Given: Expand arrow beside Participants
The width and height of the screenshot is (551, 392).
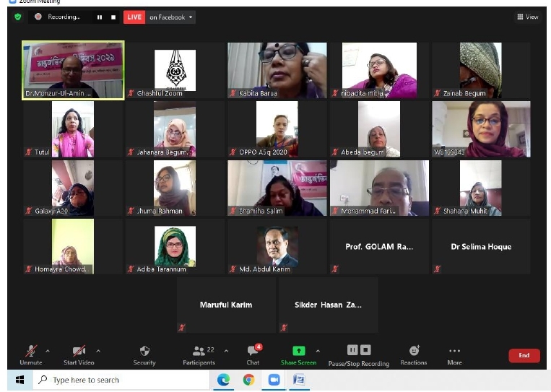Looking at the screenshot, I should [x=226, y=351].
